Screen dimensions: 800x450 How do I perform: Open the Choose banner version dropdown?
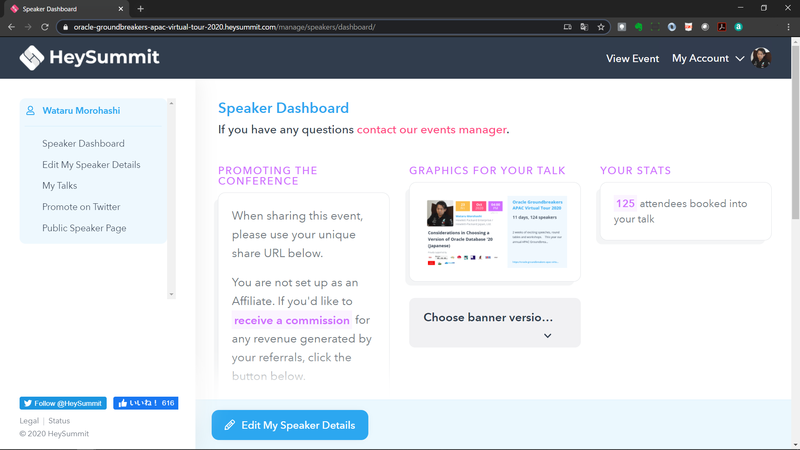coord(494,323)
